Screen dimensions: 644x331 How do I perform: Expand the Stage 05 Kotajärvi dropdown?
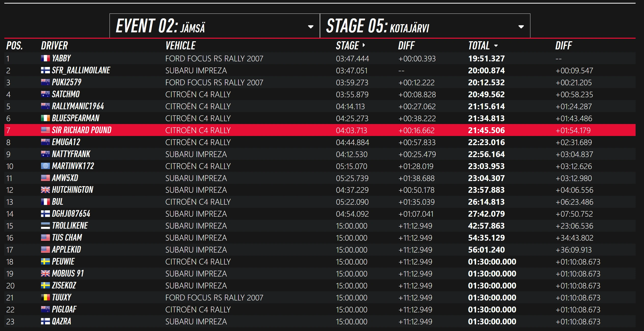(x=521, y=27)
